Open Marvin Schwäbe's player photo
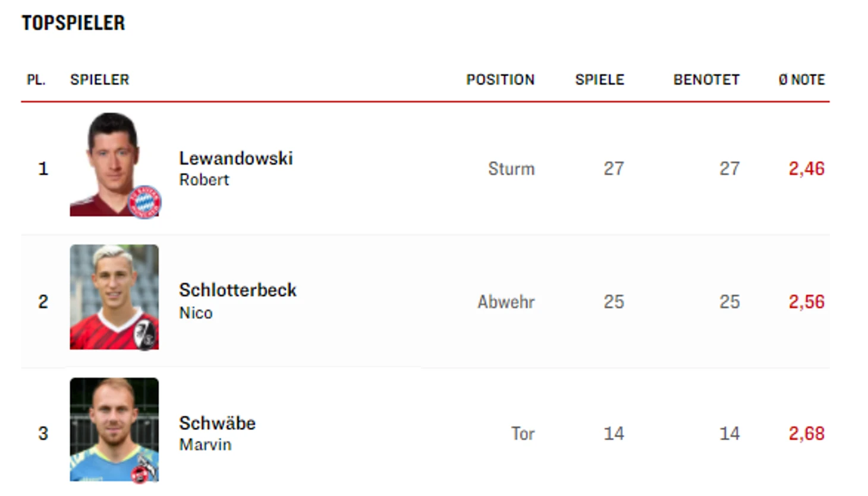Screen dimensions: 868x496 coord(114,429)
